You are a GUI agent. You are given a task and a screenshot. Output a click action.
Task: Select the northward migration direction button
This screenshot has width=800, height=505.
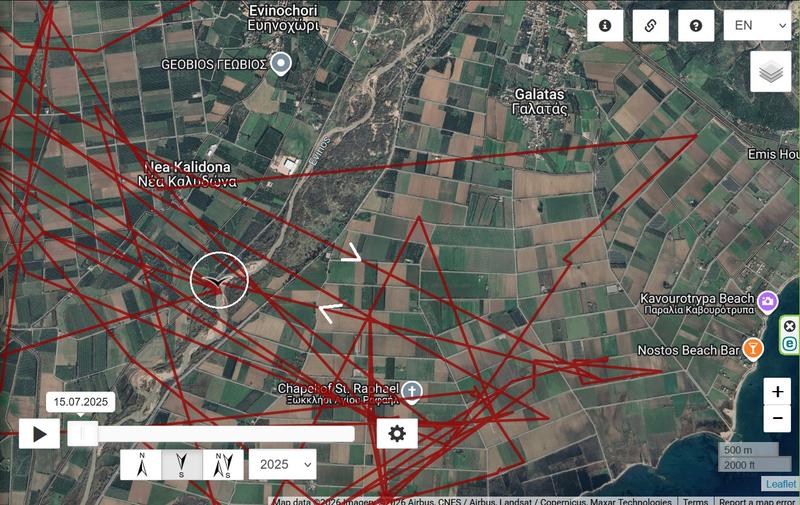point(141,465)
